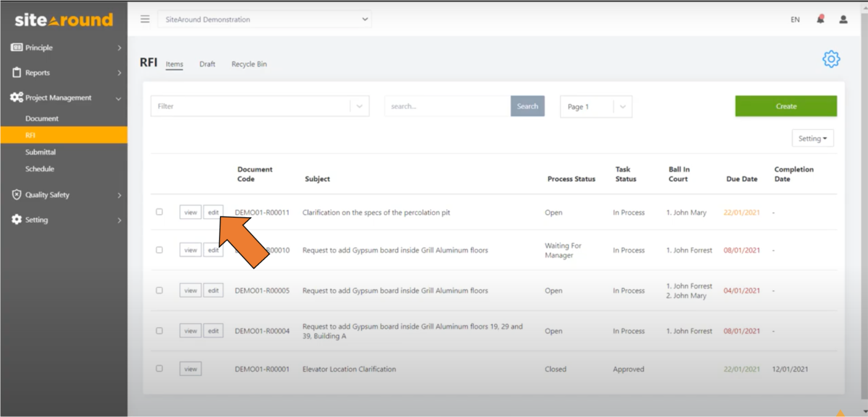This screenshot has height=417, width=868.
Task: Click the red 04/01/2021 due date link
Action: (x=742, y=290)
